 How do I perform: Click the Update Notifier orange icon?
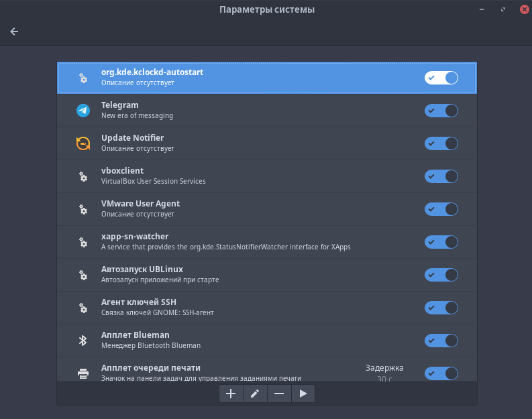pyautogui.click(x=83, y=143)
